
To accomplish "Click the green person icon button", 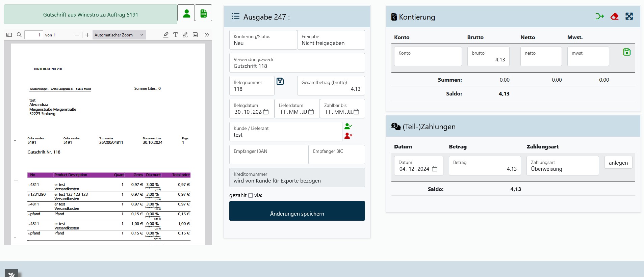I will [x=186, y=13].
